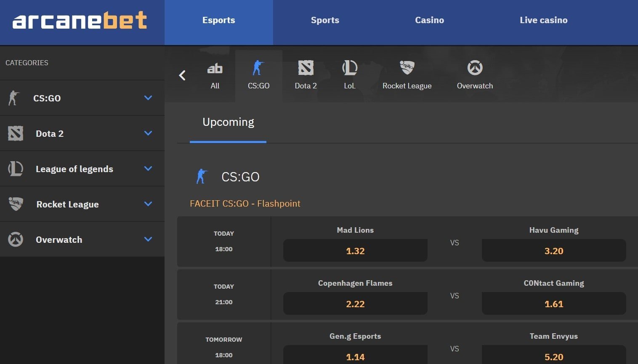Screen dimensions: 638x364
Task: Open Rocket League label in sidebar
Action: (x=68, y=204)
